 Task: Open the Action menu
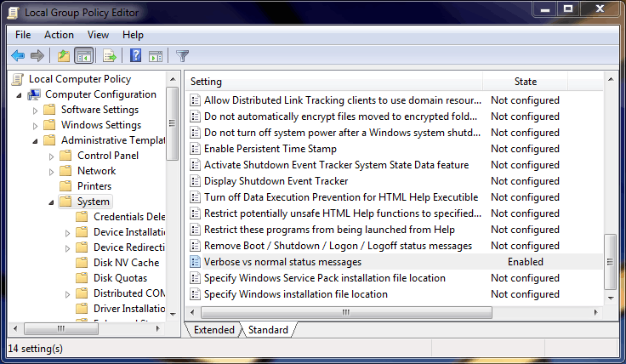click(x=59, y=35)
